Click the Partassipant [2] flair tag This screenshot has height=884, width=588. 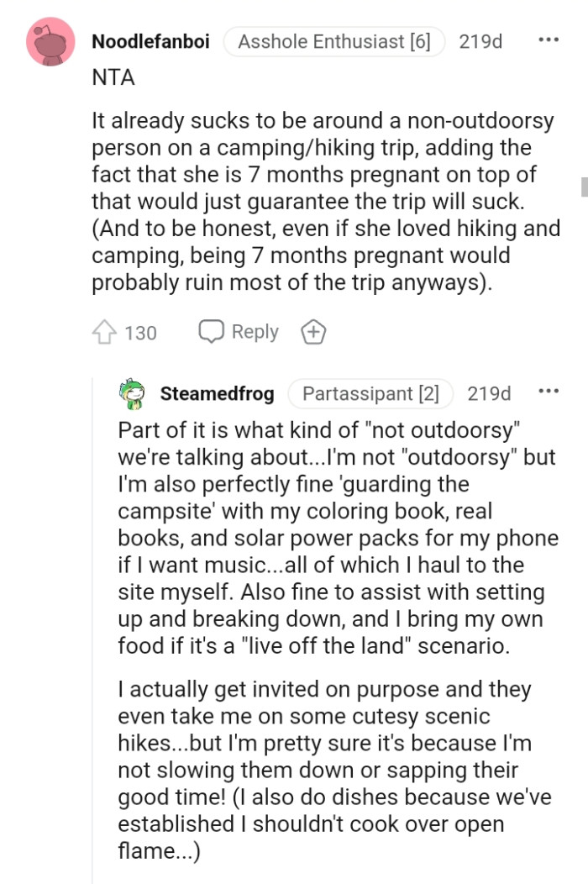pyautogui.click(x=370, y=392)
